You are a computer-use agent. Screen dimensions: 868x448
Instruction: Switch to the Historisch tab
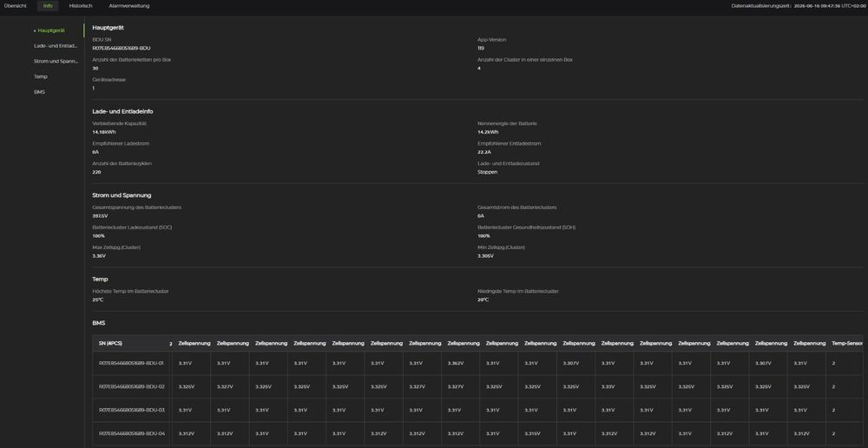[x=81, y=5]
